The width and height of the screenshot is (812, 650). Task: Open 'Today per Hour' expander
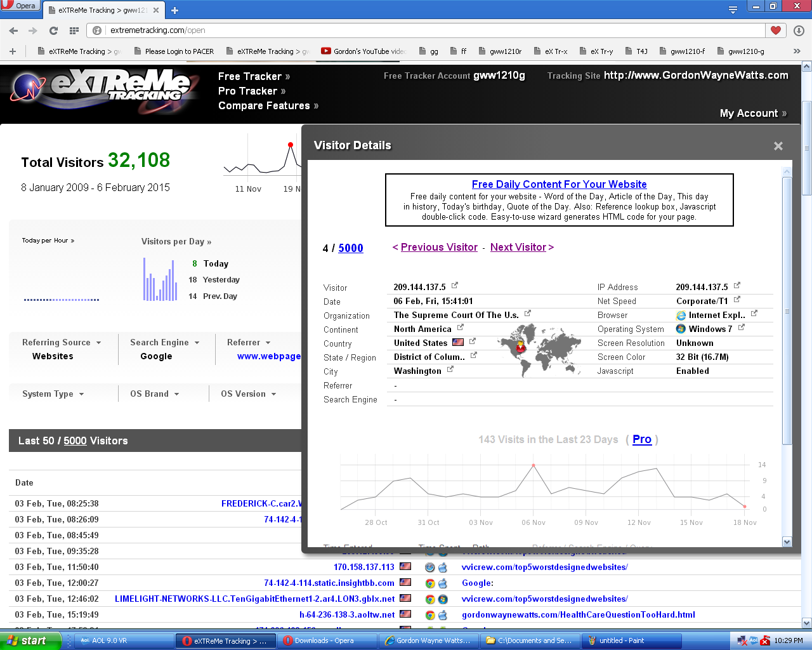pos(48,241)
